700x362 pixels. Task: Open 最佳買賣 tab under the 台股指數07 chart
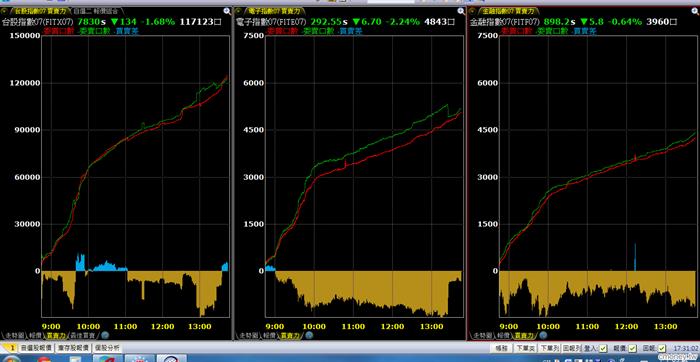coord(83,335)
